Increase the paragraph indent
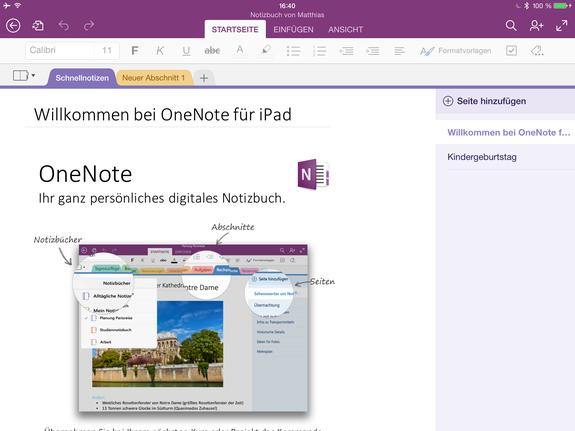Screen dimensions: 575x431 click(373, 51)
